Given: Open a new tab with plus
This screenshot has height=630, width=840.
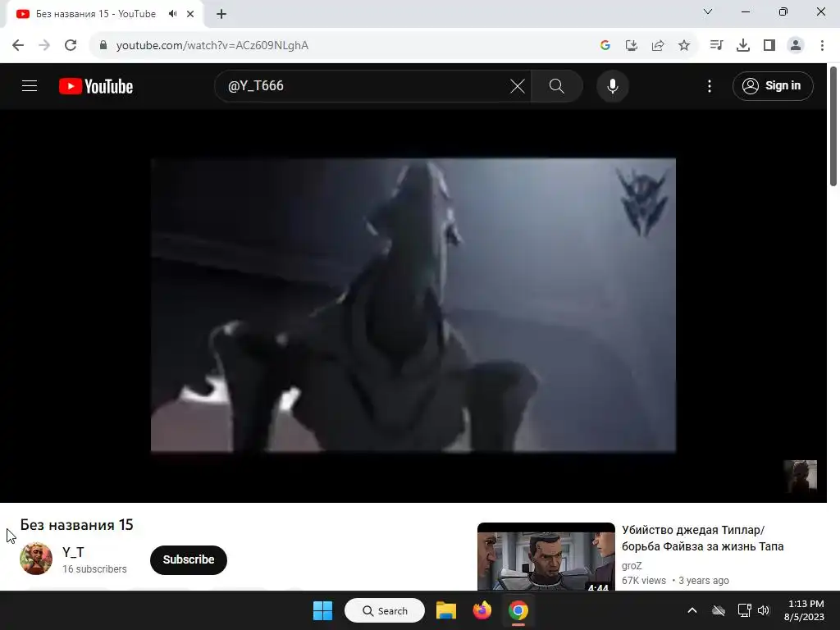Looking at the screenshot, I should click(221, 14).
